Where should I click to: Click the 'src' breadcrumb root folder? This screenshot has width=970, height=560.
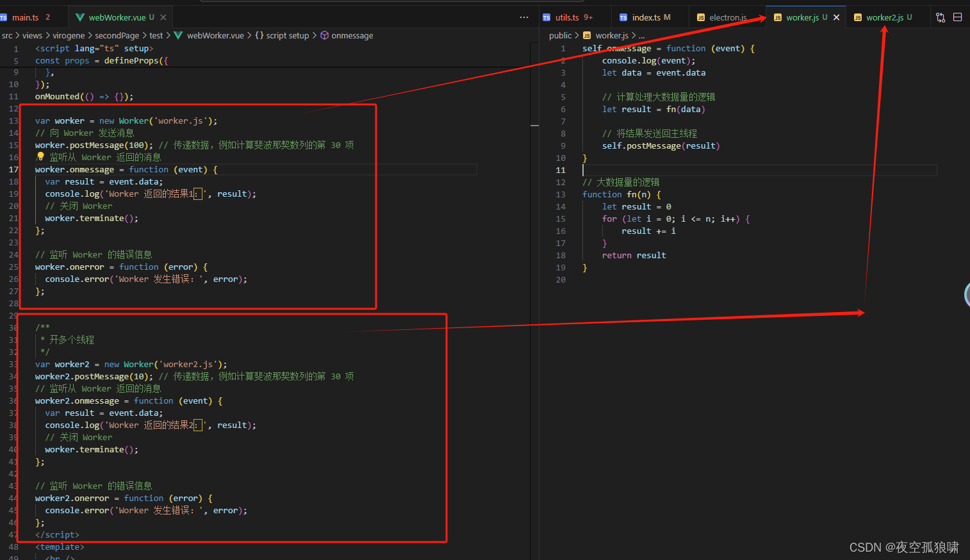pos(7,35)
